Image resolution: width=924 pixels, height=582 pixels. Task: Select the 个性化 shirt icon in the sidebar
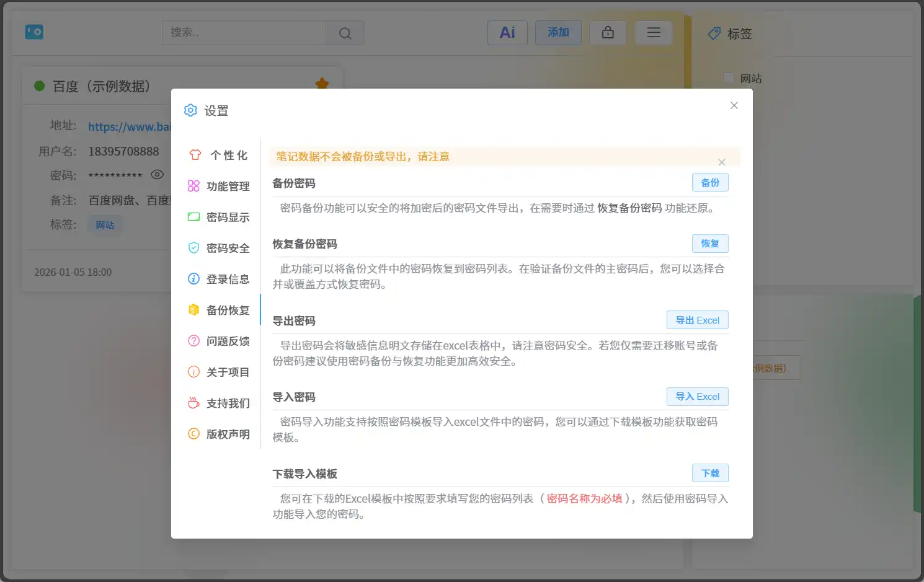(195, 155)
